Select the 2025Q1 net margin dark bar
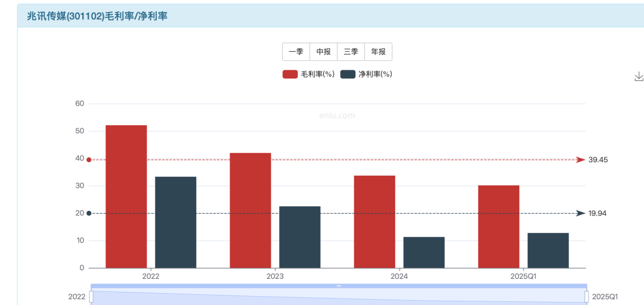The height and width of the screenshot is (305, 644). [549, 250]
